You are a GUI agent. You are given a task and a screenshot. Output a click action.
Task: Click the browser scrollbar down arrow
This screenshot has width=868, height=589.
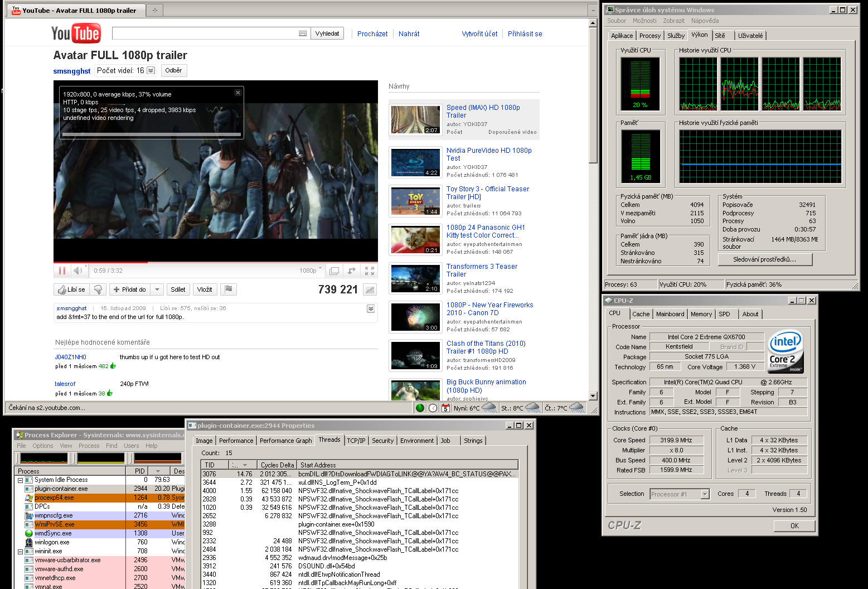[x=593, y=395]
